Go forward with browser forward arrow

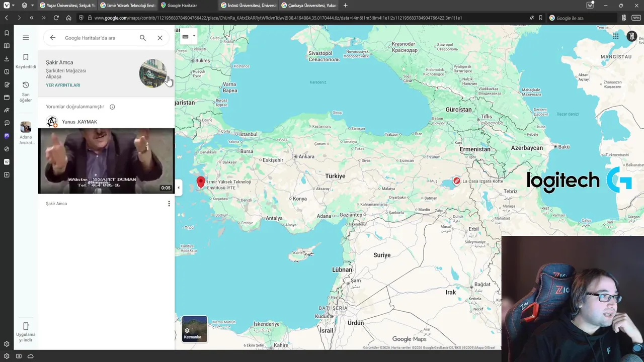coord(19,18)
